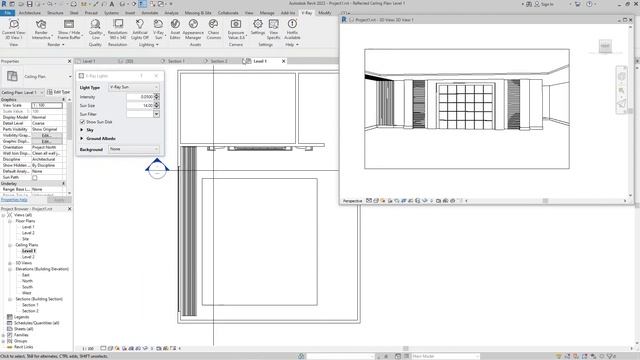
Task: Open the Sun Filter dropdown
Action: (x=156, y=114)
